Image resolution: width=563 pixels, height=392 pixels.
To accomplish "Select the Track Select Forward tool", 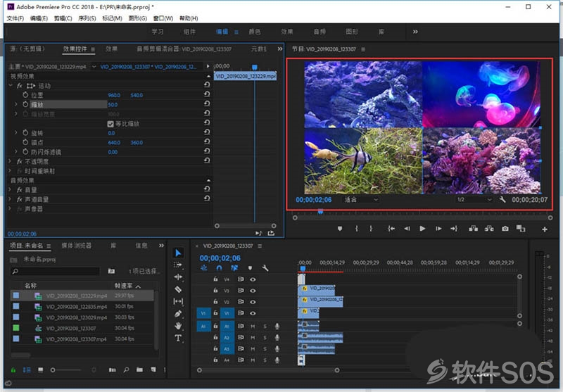I will point(178,265).
